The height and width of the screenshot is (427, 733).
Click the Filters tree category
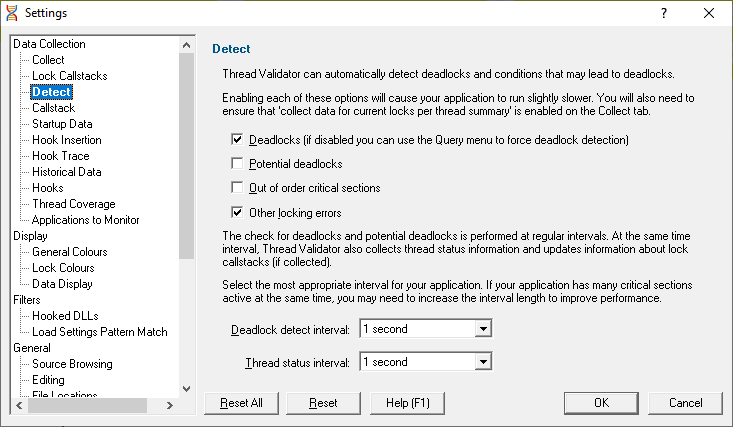27,300
